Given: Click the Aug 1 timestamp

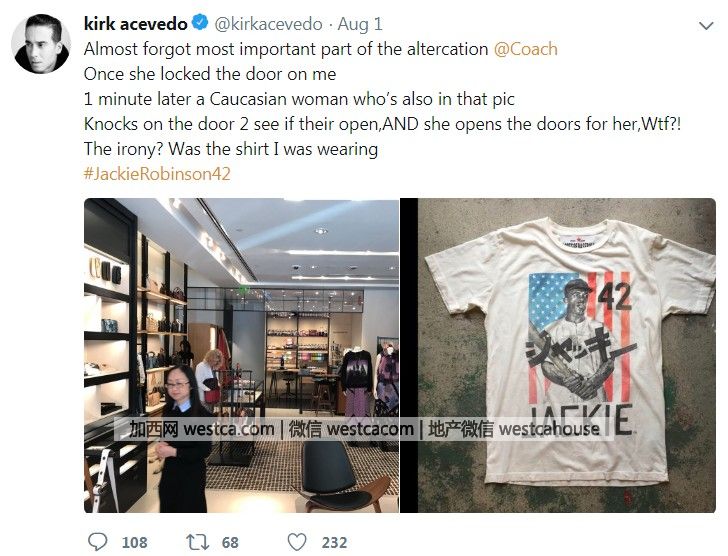Looking at the screenshot, I should (x=360, y=24).
